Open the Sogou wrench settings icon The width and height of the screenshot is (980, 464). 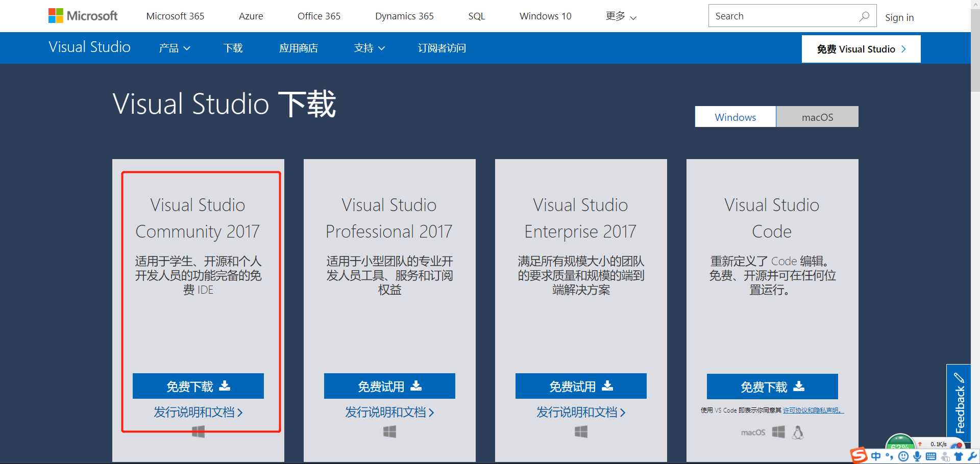(972, 456)
